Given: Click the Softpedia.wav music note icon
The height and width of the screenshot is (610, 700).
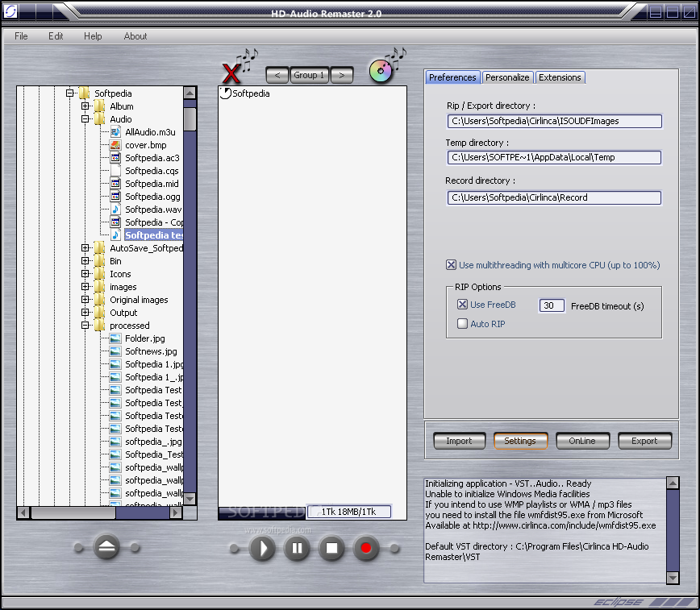Looking at the screenshot, I should click(x=115, y=210).
